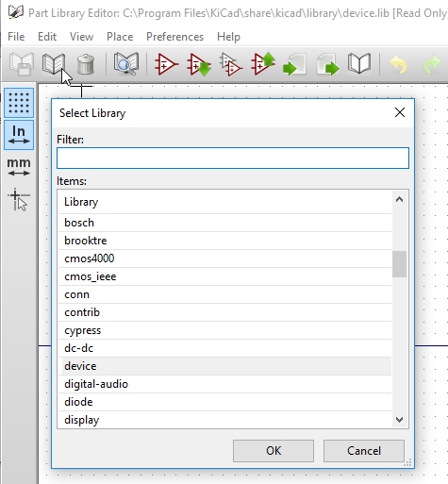
Task: Click the create new component icon
Action: click(166, 64)
